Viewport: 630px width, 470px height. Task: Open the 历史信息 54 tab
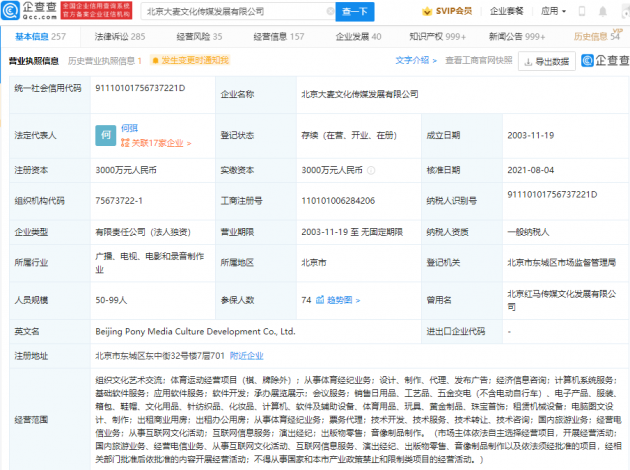pos(597,37)
